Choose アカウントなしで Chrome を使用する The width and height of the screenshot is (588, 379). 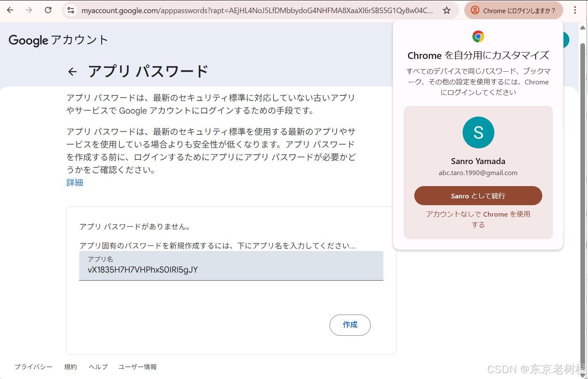[478, 219]
